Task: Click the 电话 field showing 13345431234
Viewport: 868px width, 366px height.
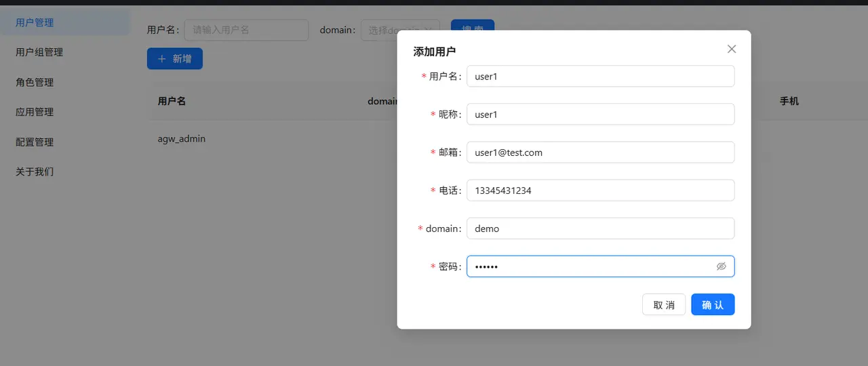Action: coord(601,190)
